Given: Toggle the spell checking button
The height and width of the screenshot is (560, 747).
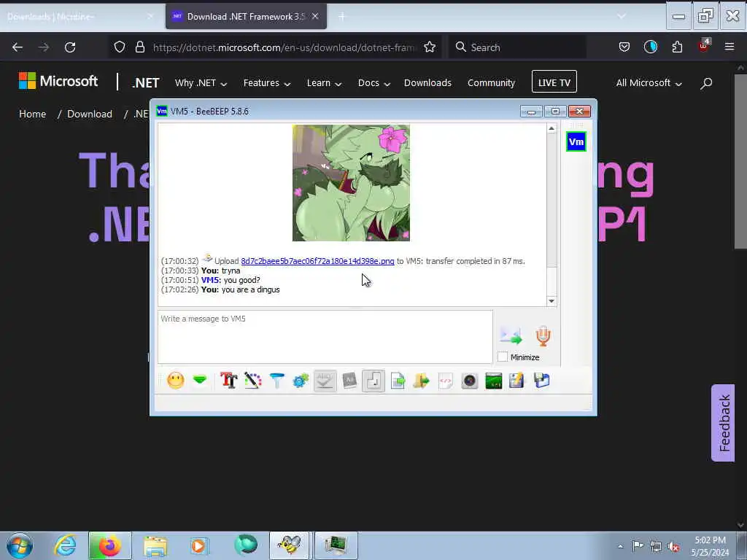Looking at the screenshot, I should pos(325,381).
